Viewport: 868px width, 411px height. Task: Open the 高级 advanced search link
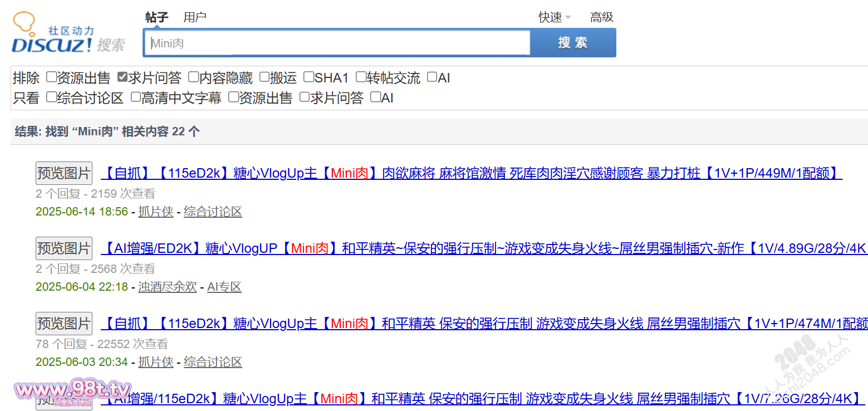601,17
